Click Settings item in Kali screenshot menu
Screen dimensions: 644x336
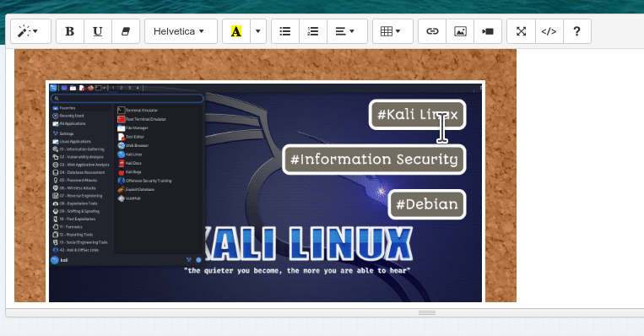tap(63, 133)
